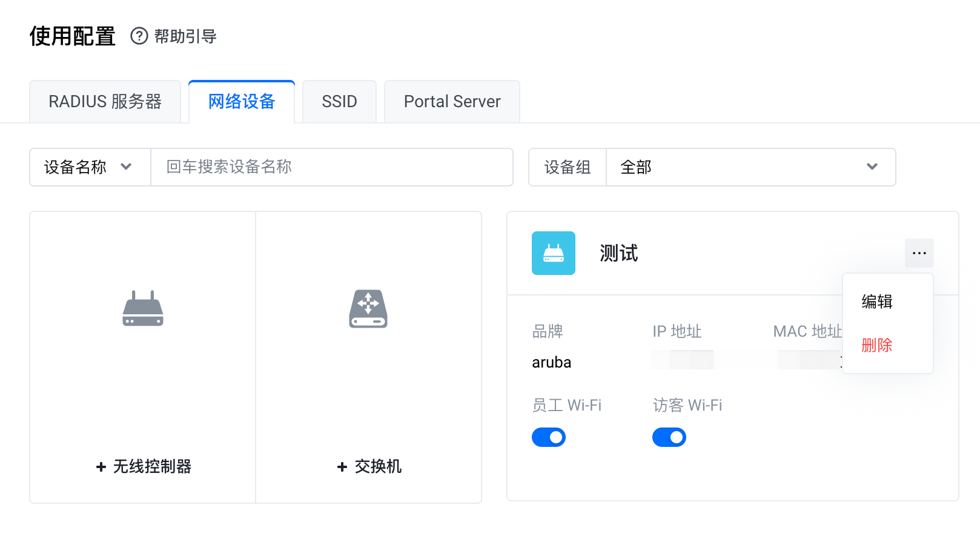Select the 网络设备 tab
The image size is (980, 545).
[x=242, y=102]
